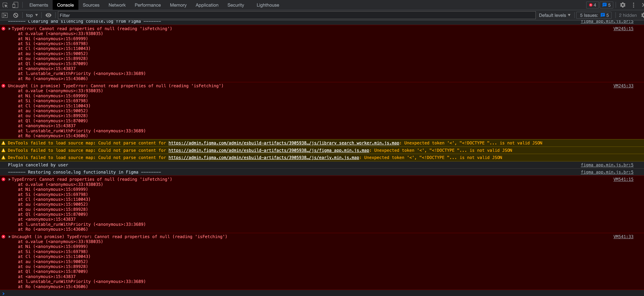This screenshot has width=644, height=296.
Task: Open the Lighthouse tab
Action: click(x=268, y=5)
